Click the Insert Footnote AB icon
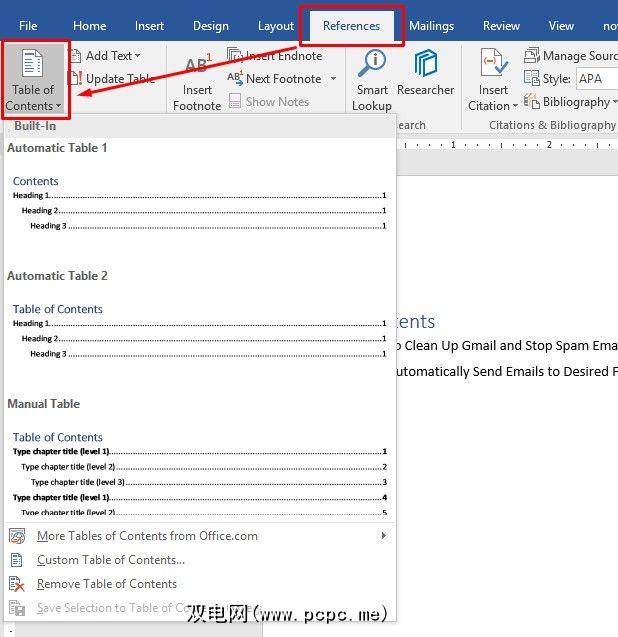The width and height of the screenshot is (618, 637). tap(198, 64)
